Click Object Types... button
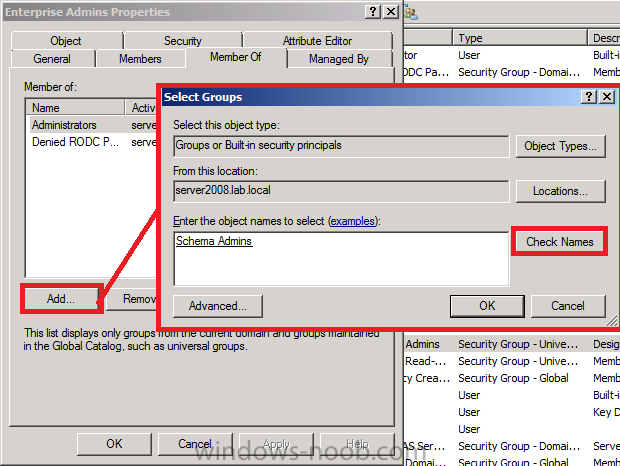This screenshot has height=466, width=620. pos(560,146)
